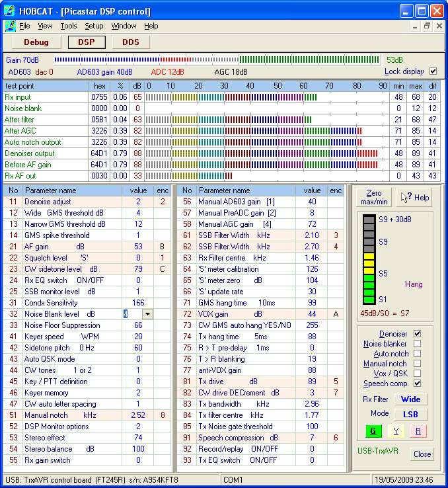Restore the inner MDI child window
448x488 pixels.
[x=427, y=26]
